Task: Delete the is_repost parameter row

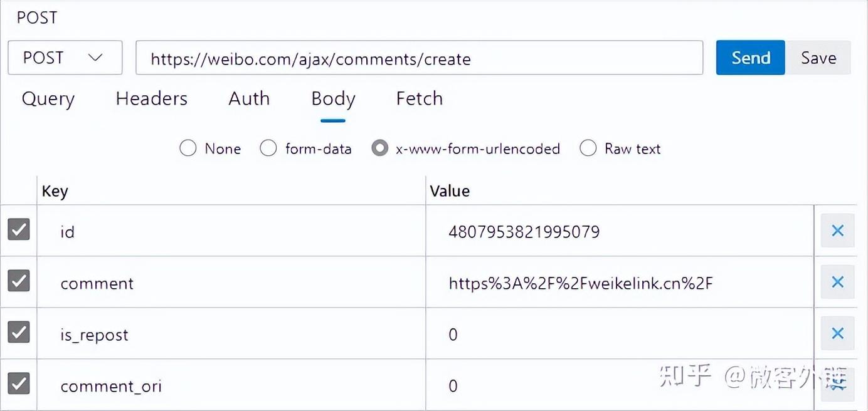Action: [837, 333]
